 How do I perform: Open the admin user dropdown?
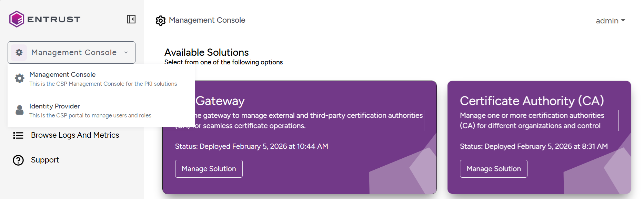coord(610,21)
